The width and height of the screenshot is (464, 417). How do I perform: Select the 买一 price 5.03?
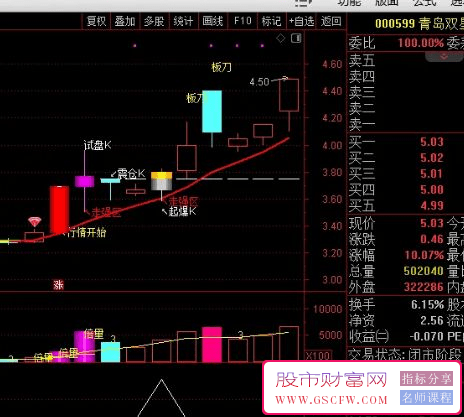tap(432, 142)
